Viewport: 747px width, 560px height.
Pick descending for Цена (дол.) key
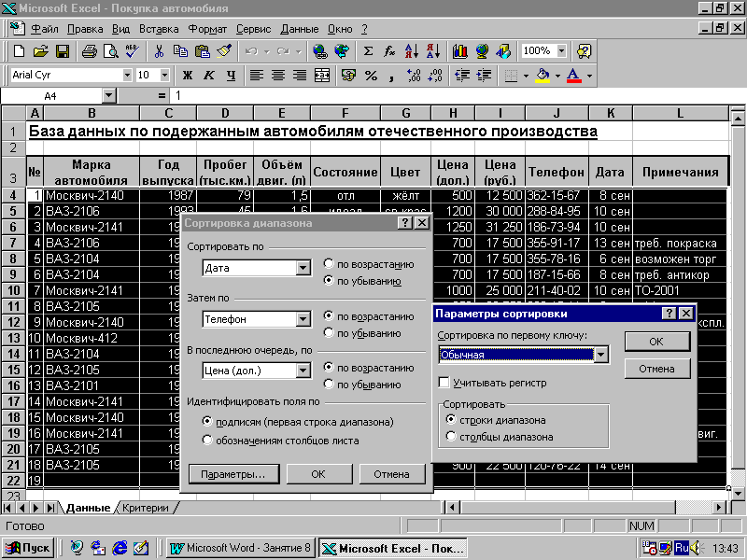329,385
